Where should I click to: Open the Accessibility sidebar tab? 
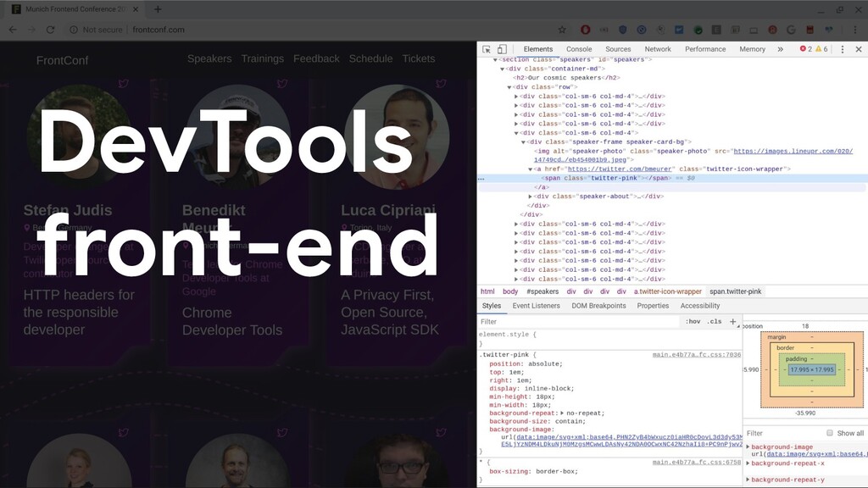[x=699, y=306]
